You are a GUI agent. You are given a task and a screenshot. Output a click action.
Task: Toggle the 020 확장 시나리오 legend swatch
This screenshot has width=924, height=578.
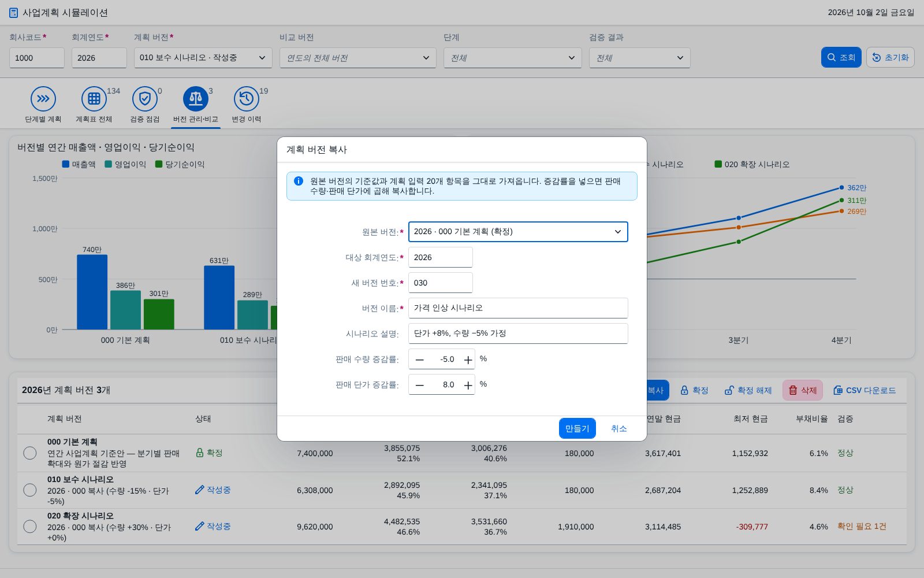click(718, 164)
